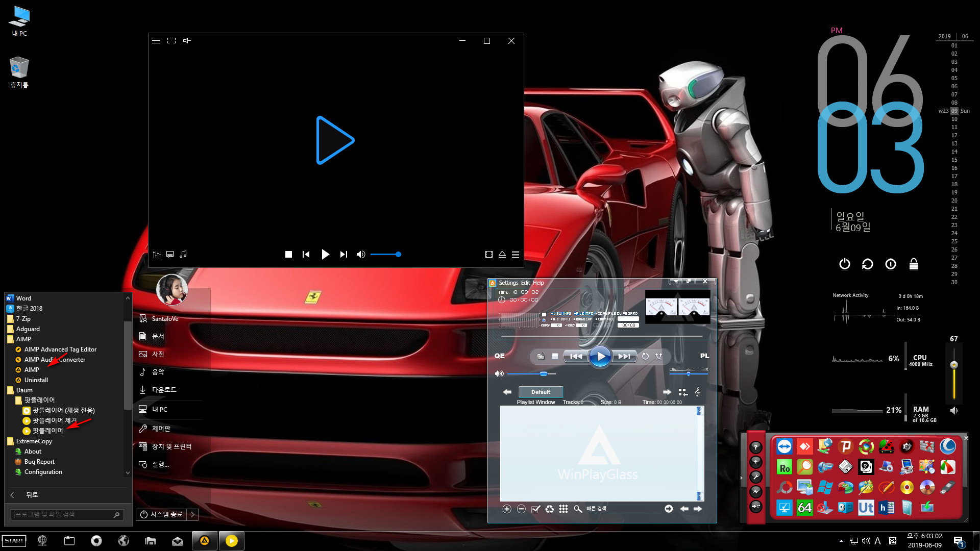Click the grid icon in AIMP playlist toolbar
Viewport: 980px width, 551px height.
[x=563, y=509]
